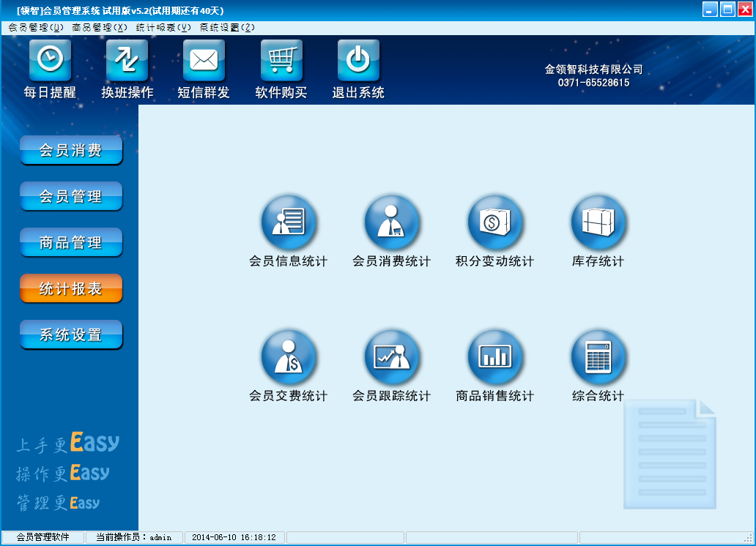Click the 金领智科技有限公司 company name

point(593,70)
